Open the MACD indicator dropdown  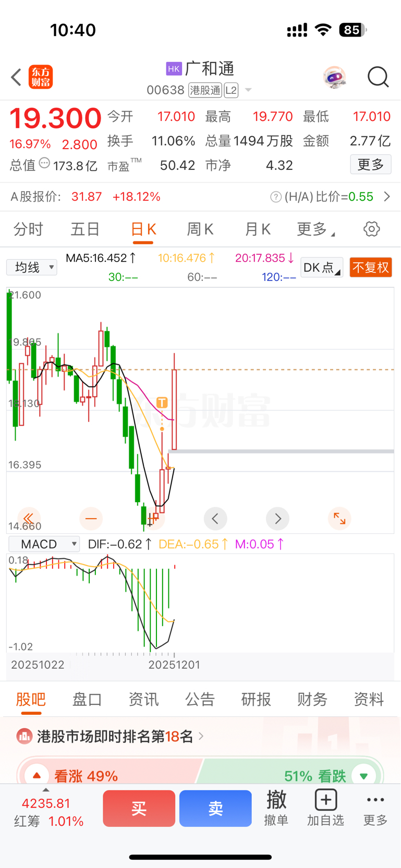click(x=44, y=544)
